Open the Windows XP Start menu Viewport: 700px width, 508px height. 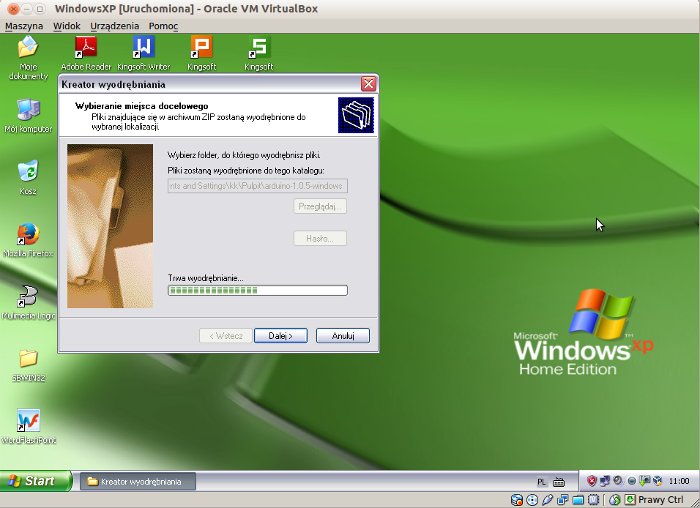[36, 481]
